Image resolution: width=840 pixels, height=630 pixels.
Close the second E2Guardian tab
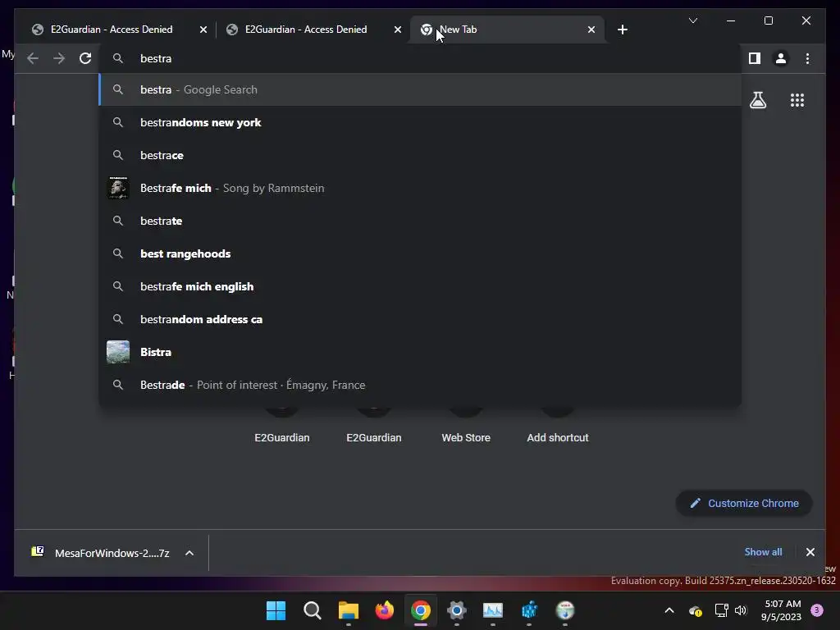398,30
